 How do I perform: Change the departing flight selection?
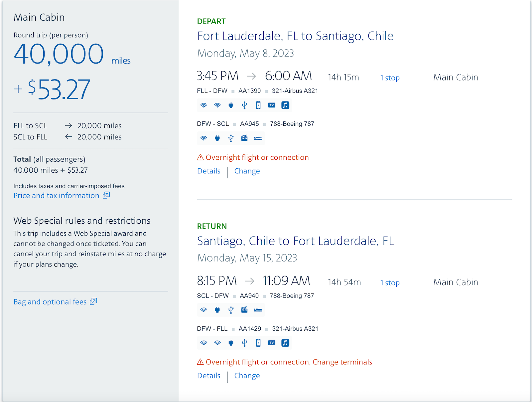(247, 171)
